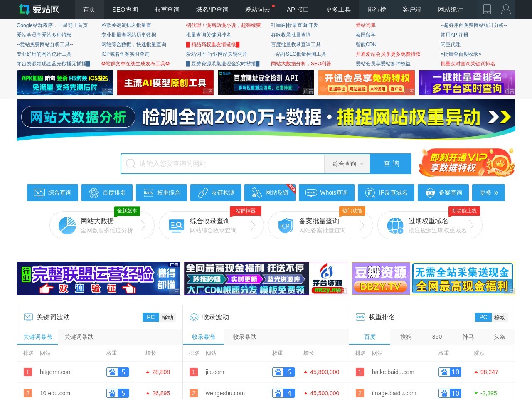Click the 权重排名 Rank panel icon
The image size is (532, 399).
click(360, 317)
